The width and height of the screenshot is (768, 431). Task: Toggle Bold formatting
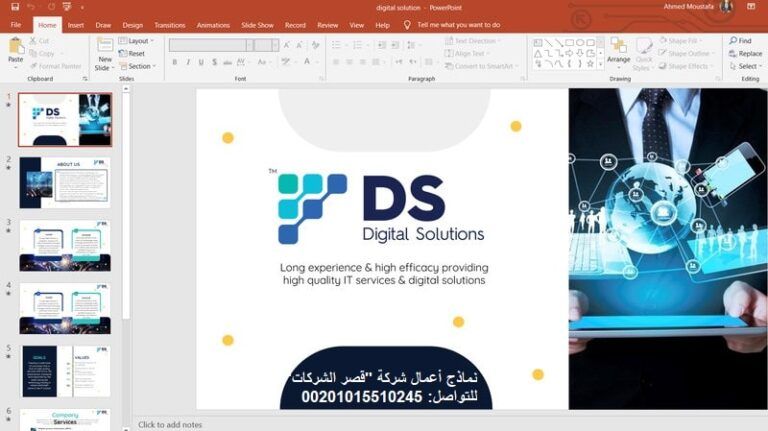pos(174,62)
